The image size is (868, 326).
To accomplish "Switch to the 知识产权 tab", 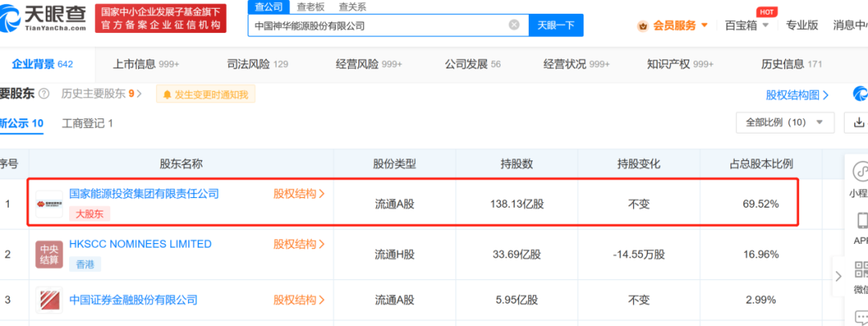I will coord(681,64).
